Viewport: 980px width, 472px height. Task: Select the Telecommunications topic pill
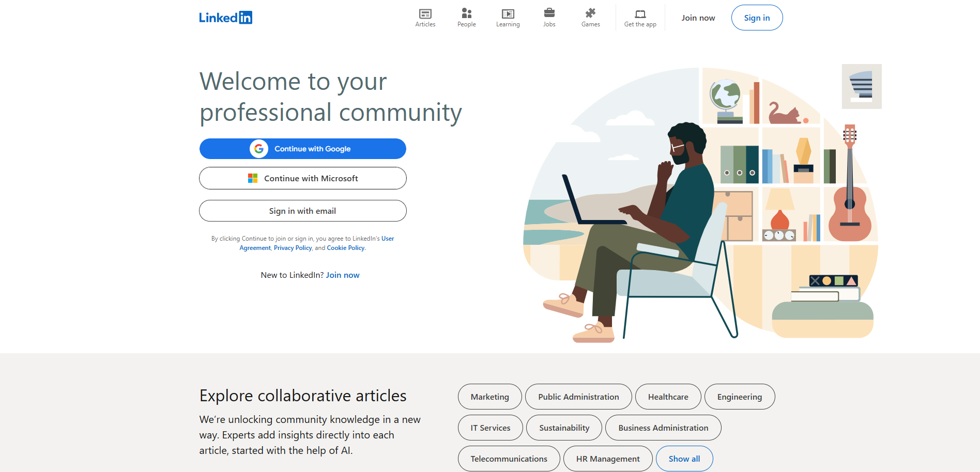click(509, 459)
